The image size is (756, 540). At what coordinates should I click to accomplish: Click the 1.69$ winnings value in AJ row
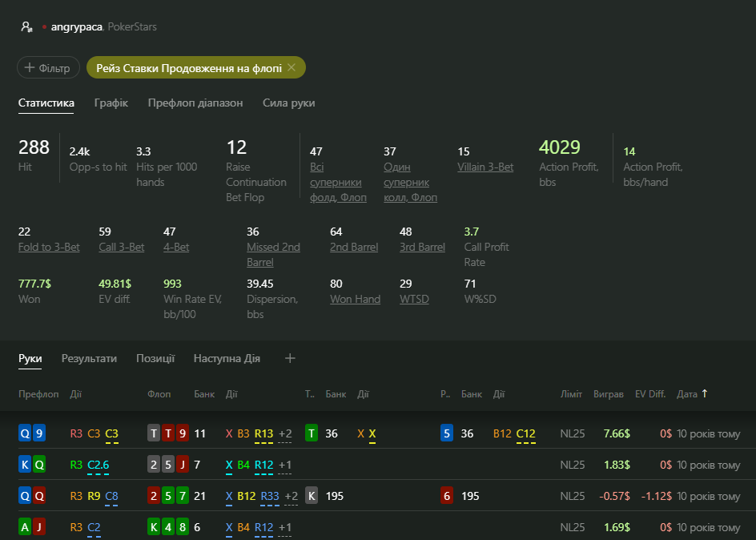[617, 527]
